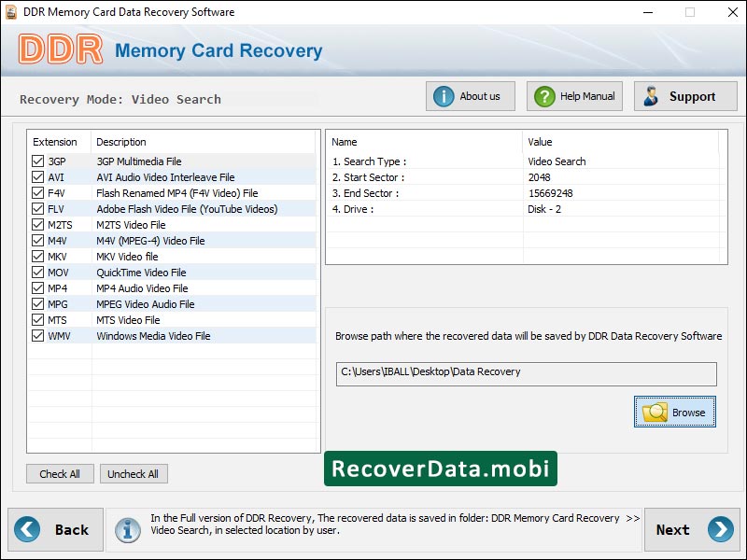Click the Support person icon
Screen dimensions: 747x560
[x=649, y=95]
